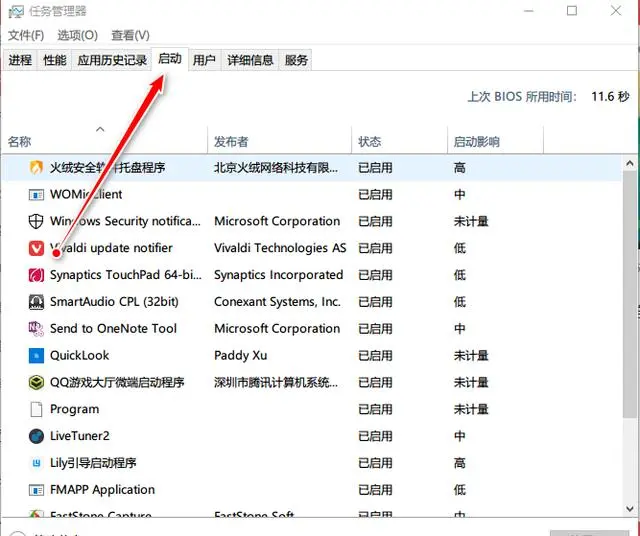Click the Vivaldi update notifier icon
This screenshot has height=536, width=640.
(x=36, y=248)
